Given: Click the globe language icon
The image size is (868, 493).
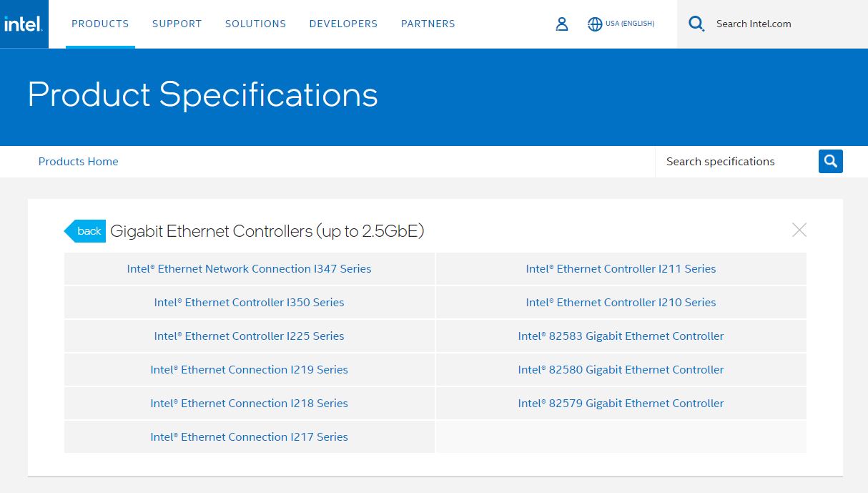Looking at the screenshot, I should pos(595,24).
